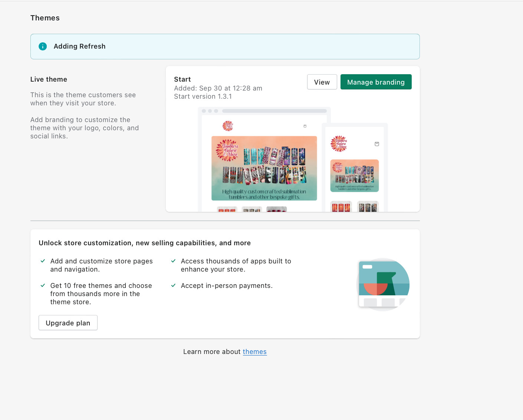Click the mobile preview tumbler banner image
The image size is (523, 420).
pyautogui.click(x=354, y=175)
